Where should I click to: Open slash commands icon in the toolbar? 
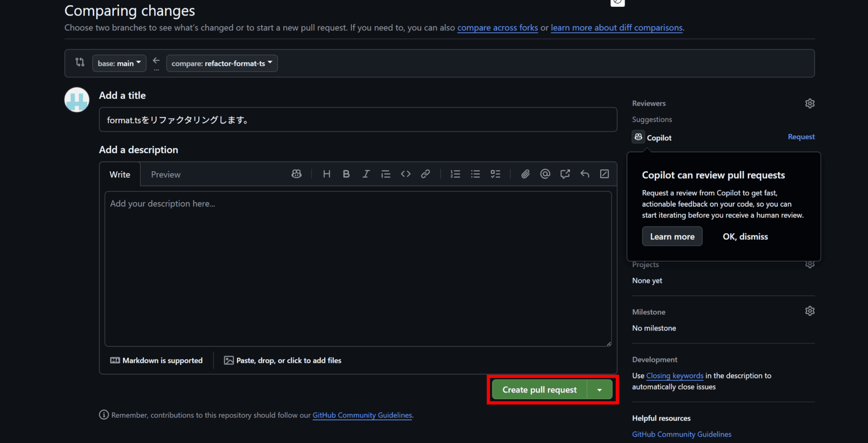(604, 174)
